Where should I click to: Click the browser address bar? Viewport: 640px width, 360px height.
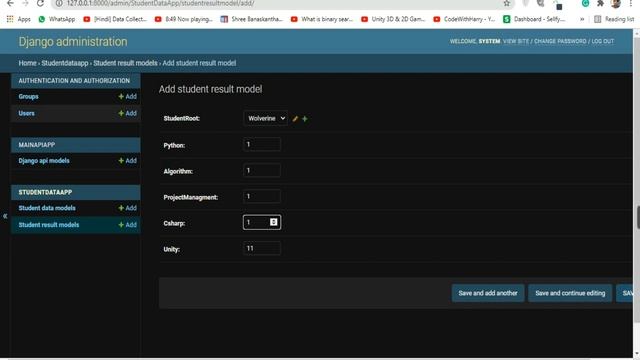[x=282, y=3]
